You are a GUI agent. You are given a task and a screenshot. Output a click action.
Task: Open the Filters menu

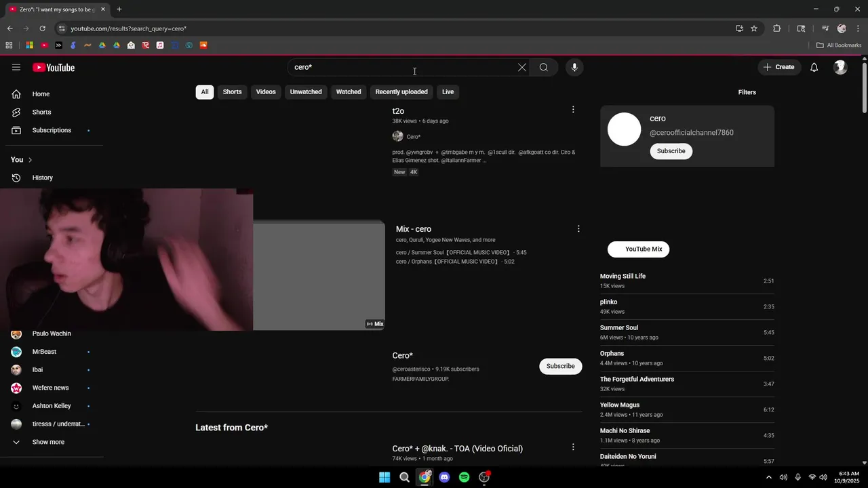[747, 92]
